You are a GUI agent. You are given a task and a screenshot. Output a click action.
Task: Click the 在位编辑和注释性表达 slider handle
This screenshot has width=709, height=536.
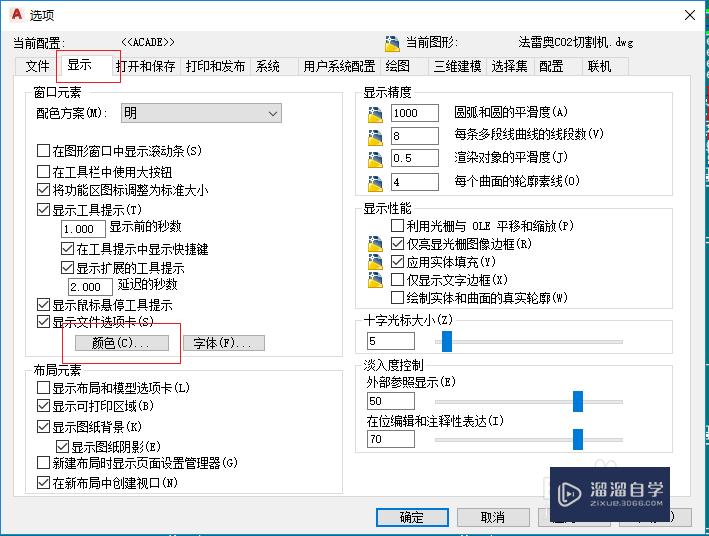click(x=578, y=439)
